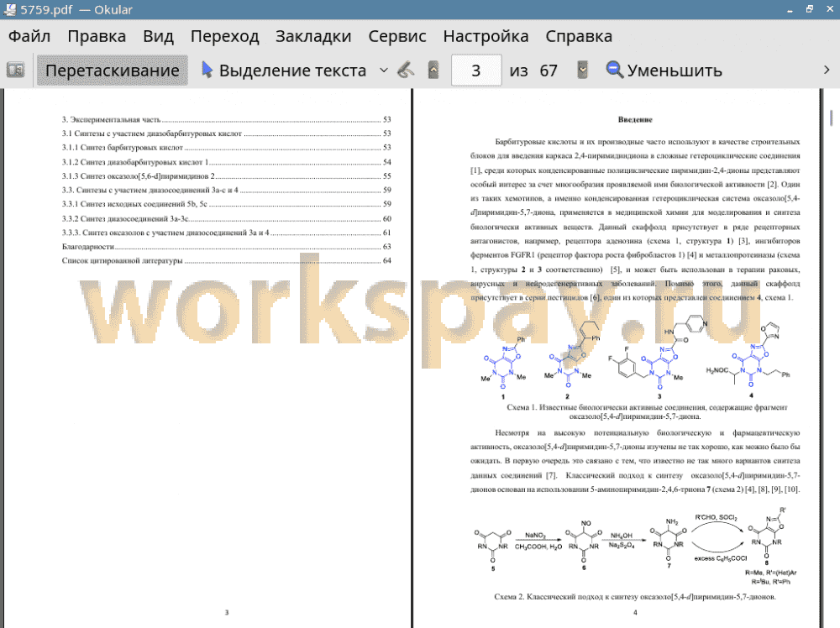Go to the next page icon

582,71
